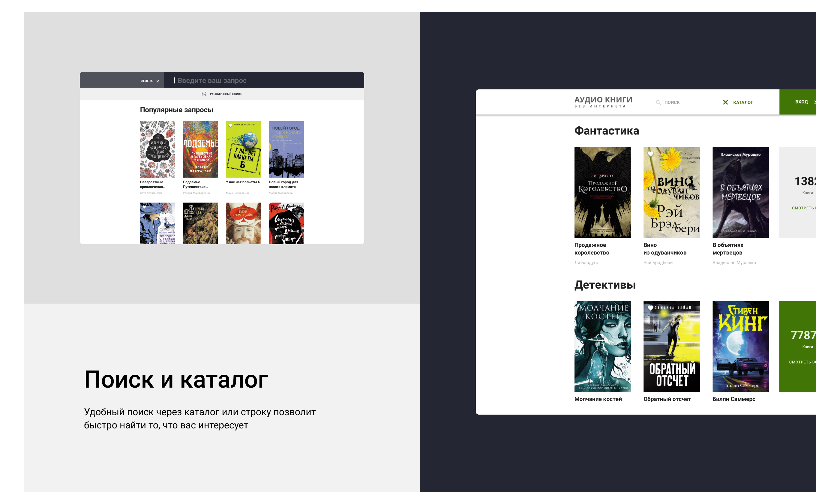Select author 'Роберт МакФарлейн'
Image resolution: width=840 pixels, height=504 pixels.
[196, 193]
